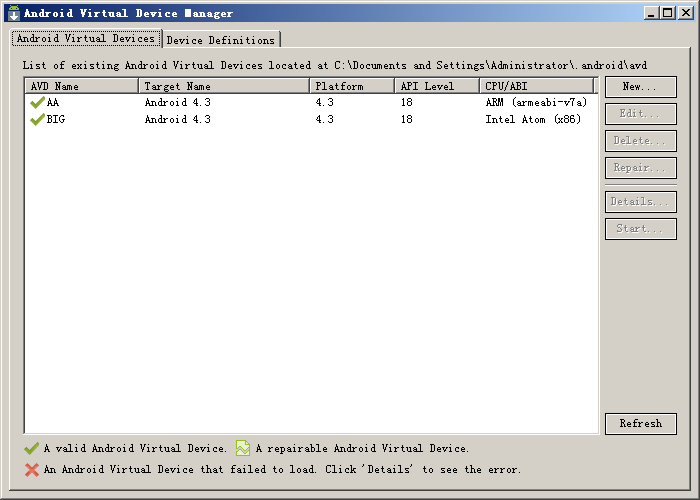Open the Details... button

pyautogui.click(x=641, y=202)
